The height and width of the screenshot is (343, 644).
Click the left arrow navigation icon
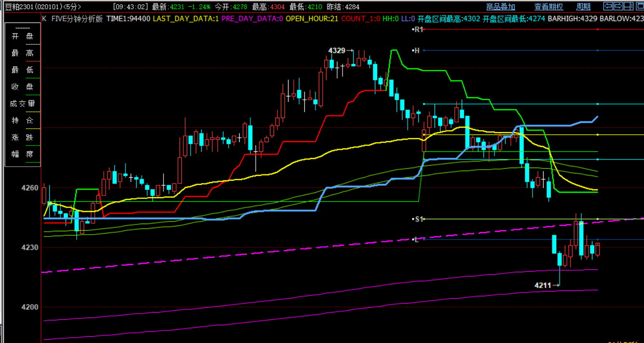pos(608,6)
